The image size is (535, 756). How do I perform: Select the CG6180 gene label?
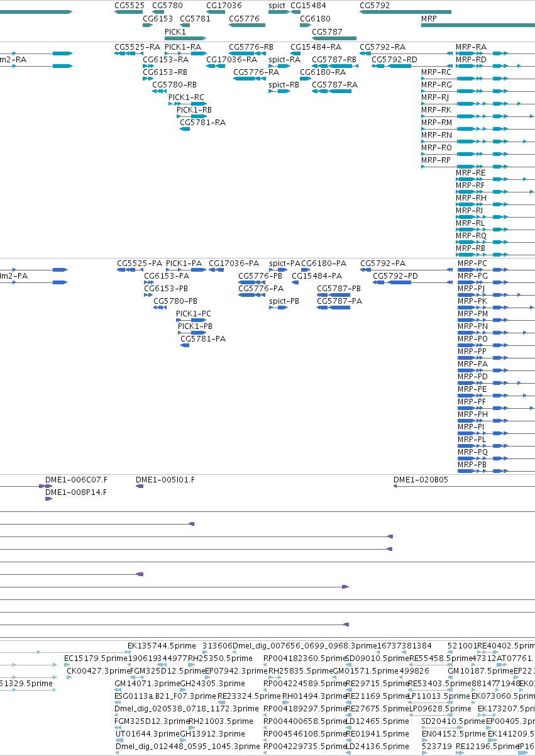pyautogui.click(x=315, y=19)
